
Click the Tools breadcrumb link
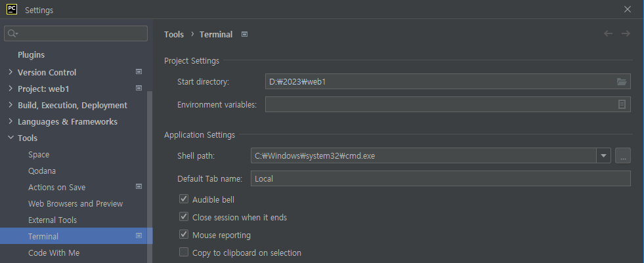[174, 35]
